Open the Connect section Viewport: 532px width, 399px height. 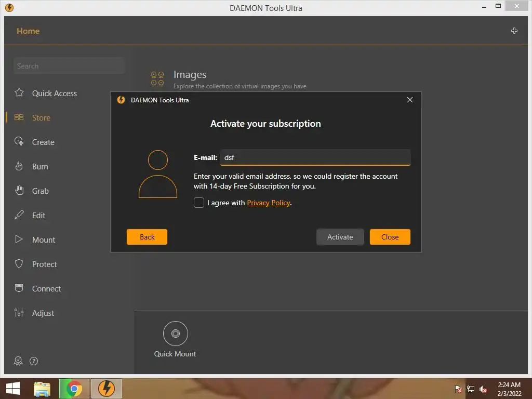46,289
